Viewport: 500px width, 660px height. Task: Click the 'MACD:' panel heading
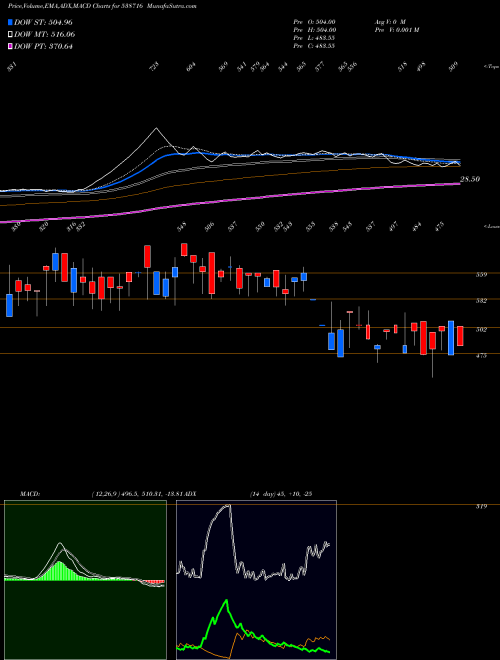click(x=29, y=494)
